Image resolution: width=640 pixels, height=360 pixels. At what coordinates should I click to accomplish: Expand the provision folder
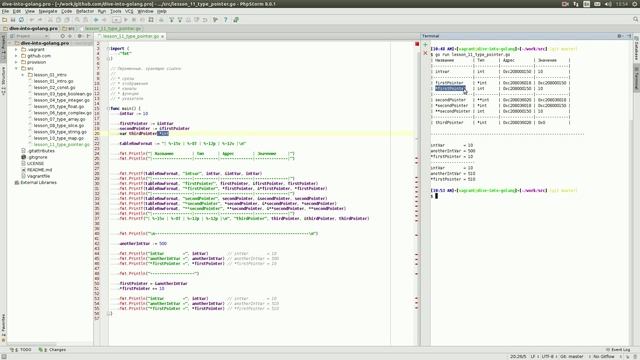pos(16,62)
